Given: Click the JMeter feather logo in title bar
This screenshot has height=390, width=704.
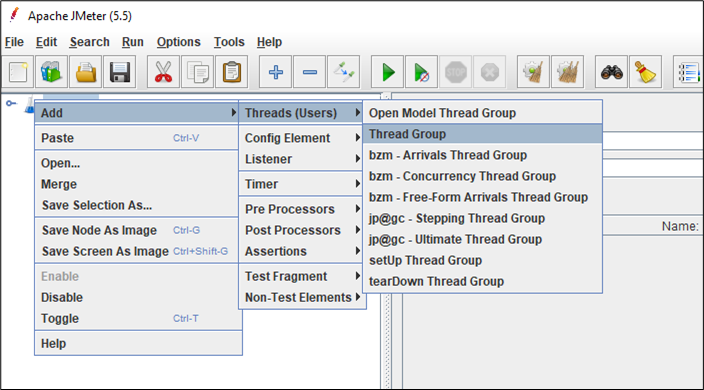Looking at the screenshot, I should point(14,15).
